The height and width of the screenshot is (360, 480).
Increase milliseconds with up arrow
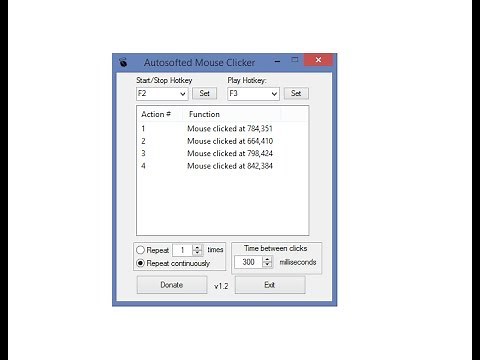pyautogui.click(x=267, y=259)
